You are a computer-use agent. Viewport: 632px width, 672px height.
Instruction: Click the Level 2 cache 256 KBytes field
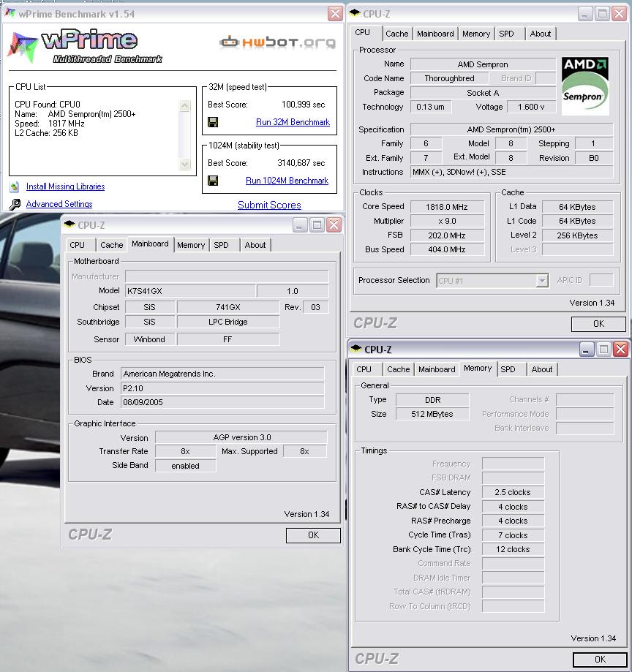point(577,235)
